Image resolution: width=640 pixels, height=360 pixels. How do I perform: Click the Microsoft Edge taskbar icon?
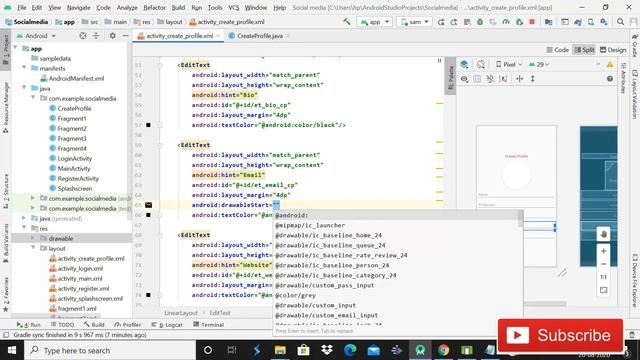pos(350,350)
